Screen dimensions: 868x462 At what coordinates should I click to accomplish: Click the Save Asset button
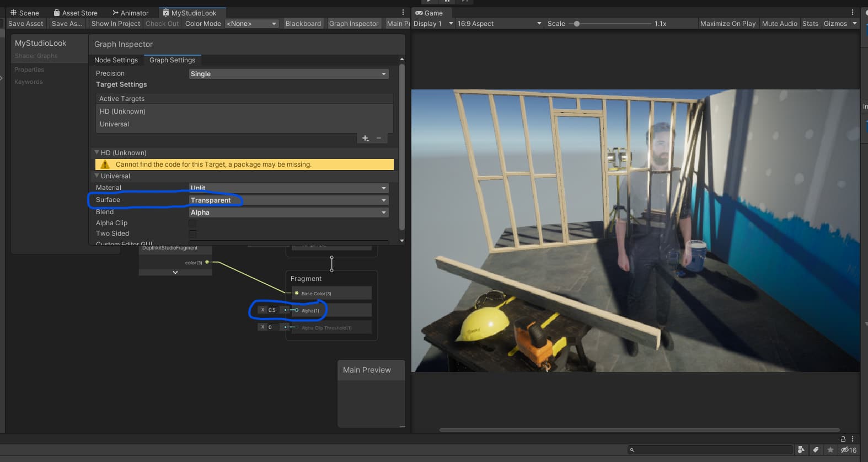point(25,24)
